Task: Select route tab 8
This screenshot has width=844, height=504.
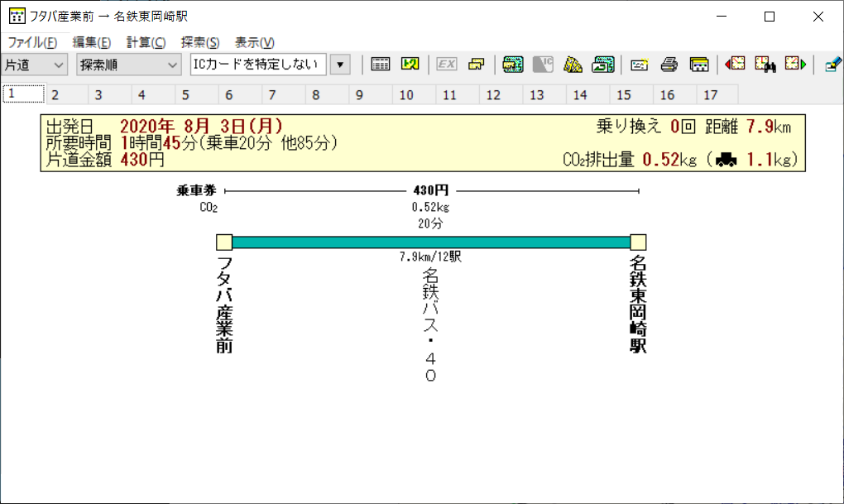Action: tap(328, 95)
